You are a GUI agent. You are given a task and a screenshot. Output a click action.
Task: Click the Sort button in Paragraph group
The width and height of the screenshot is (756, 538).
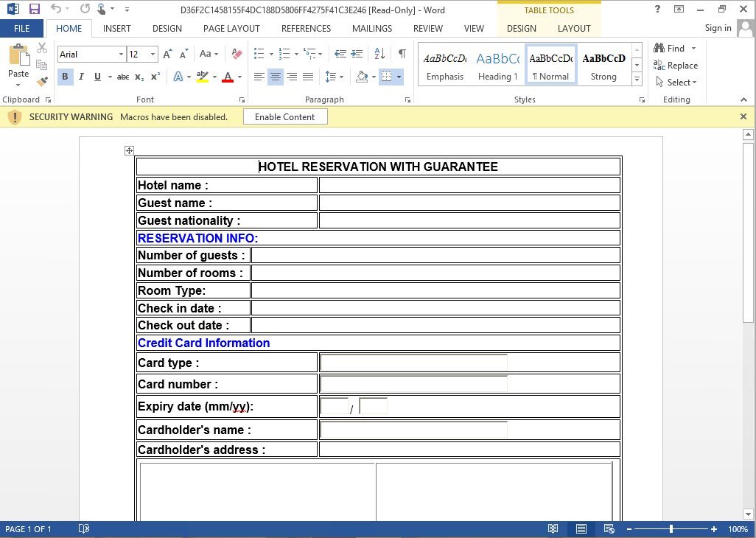(x=379, y=55)
